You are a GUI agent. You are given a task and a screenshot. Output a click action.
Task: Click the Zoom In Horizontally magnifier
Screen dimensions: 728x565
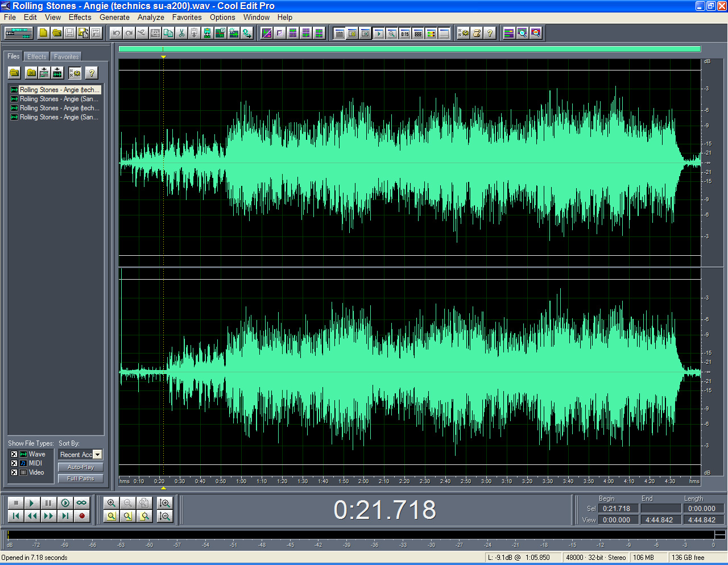111,503
